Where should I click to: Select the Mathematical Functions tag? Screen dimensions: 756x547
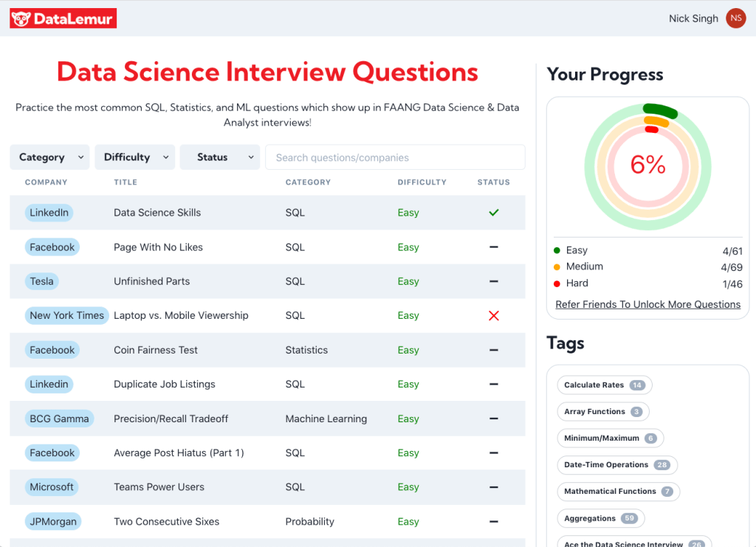click(x=619, y=492)
